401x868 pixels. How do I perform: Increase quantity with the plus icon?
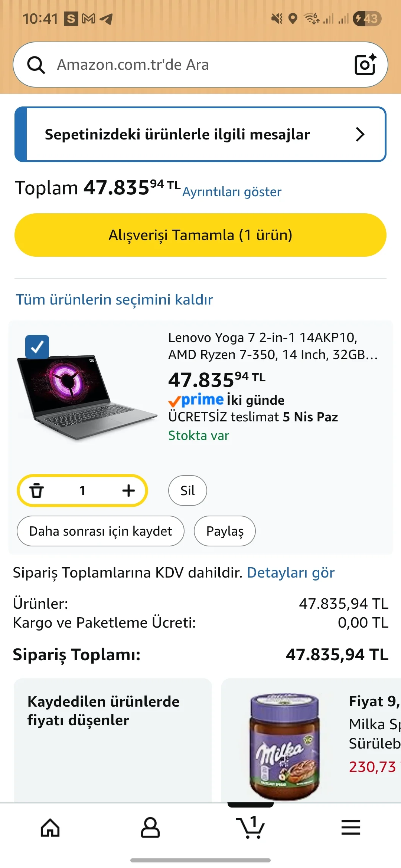tap(128, 490)
